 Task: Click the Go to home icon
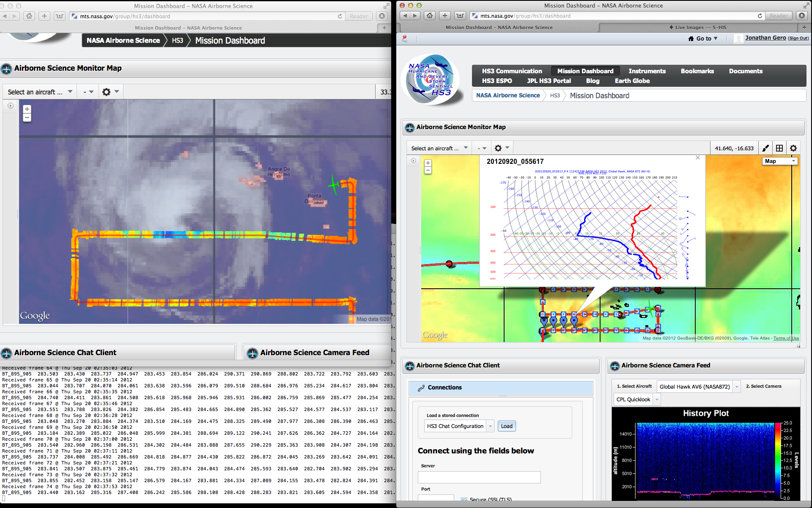pos(691,39)
